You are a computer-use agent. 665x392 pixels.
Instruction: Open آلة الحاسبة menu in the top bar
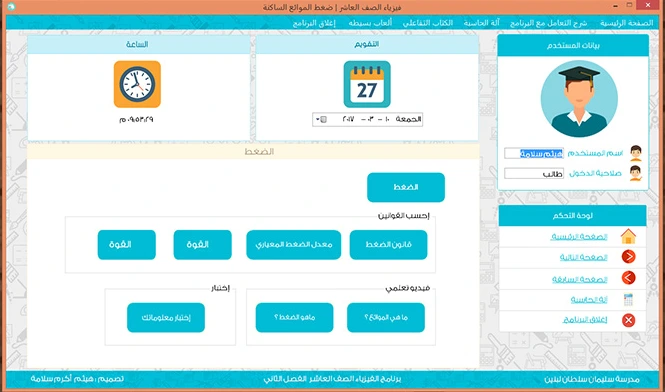481,23
